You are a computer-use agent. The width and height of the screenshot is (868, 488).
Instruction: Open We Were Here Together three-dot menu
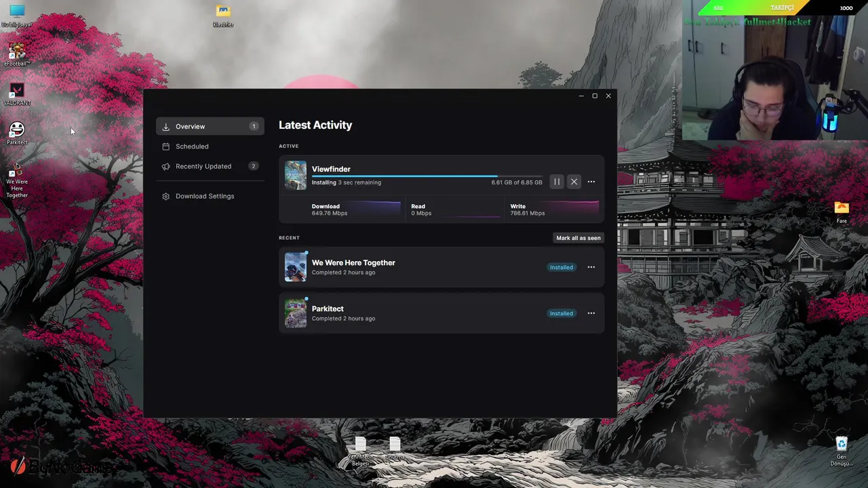591,267
